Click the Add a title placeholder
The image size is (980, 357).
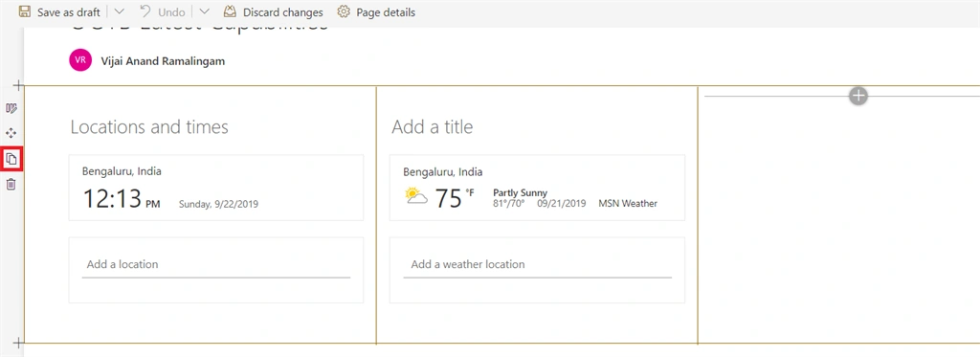[x=433, y=127]
